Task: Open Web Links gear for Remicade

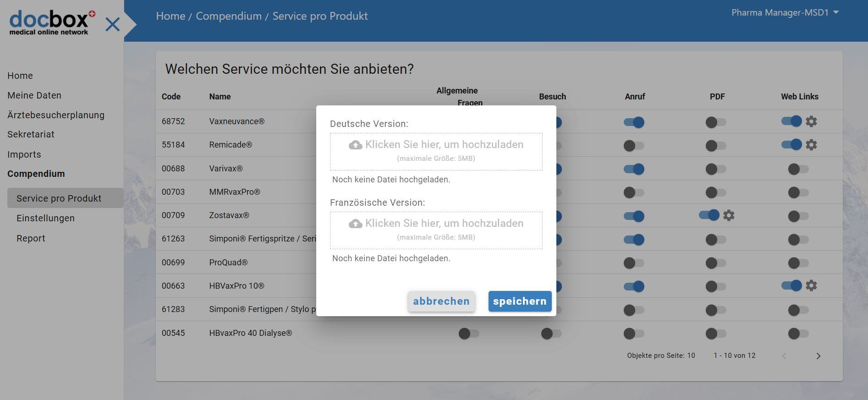Action: pos(811,145)
